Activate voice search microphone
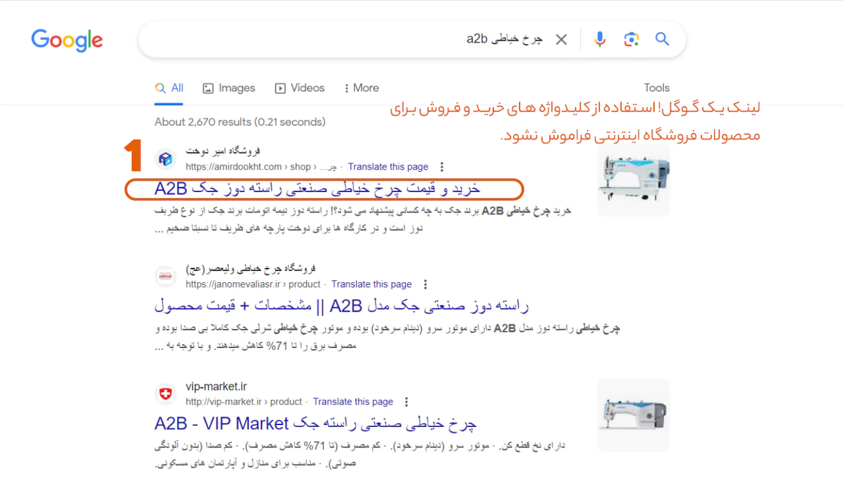843x504 pixels. coord(599,39)
